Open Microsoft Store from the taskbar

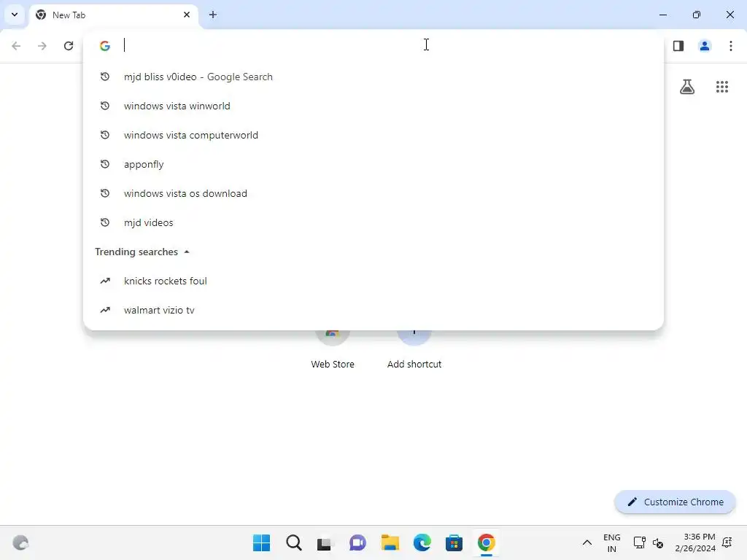coord(454,542)
